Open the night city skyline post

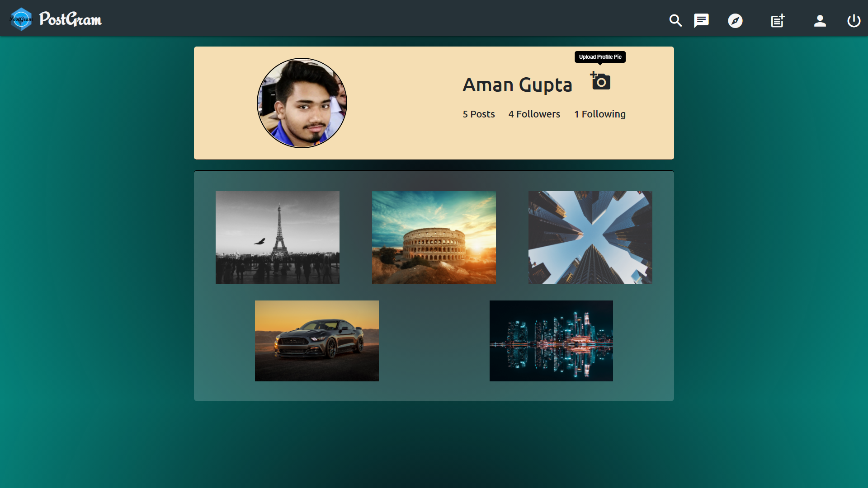[551, 341]
